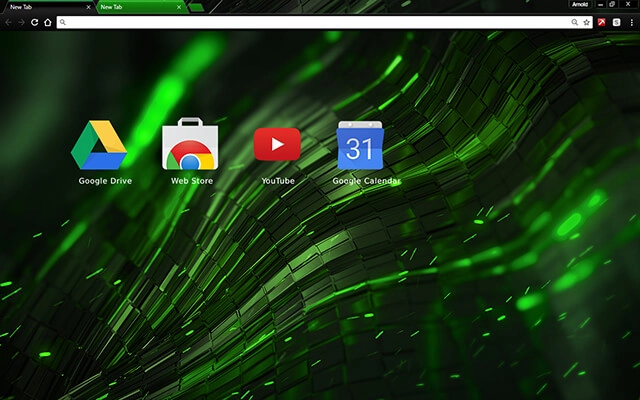Viewport: 640px width, 400px height.
Task: Open the Google Drive shortcut icon
Action: point(99,144)
